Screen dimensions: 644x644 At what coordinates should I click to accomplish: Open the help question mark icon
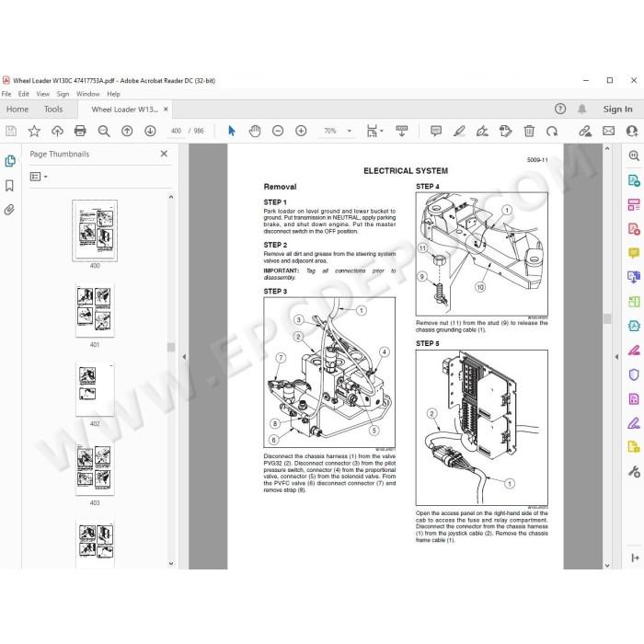[560, 109]
